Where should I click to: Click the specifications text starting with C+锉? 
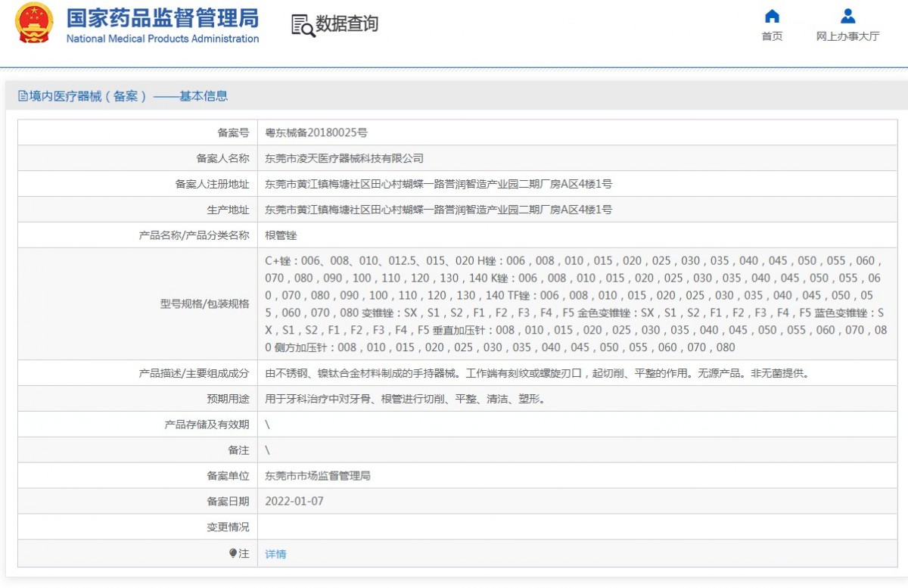[575, 303]
